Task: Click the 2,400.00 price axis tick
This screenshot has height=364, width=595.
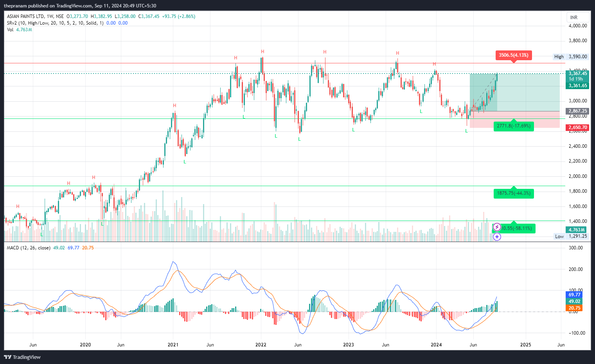Action: 577,146
